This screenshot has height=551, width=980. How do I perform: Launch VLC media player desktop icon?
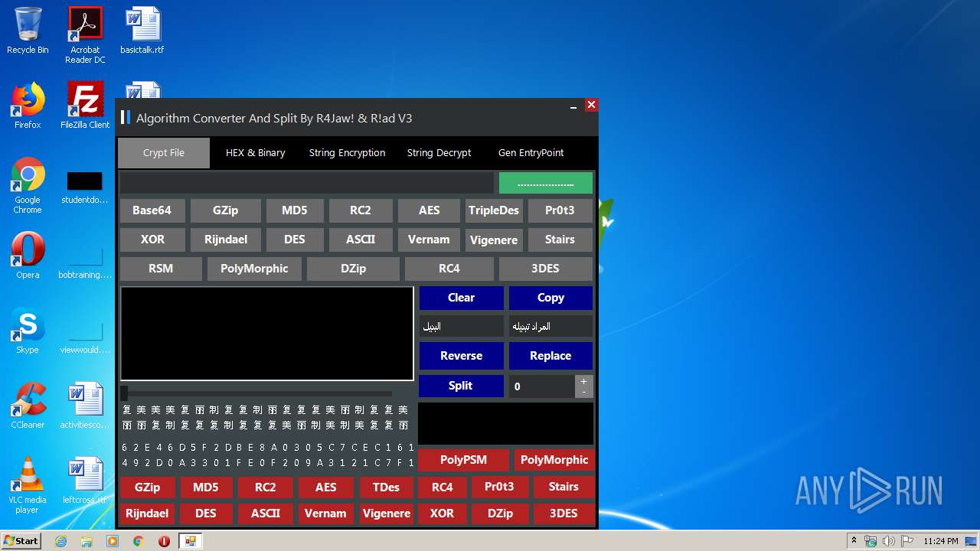pyautogui.click(x=28, y=485)
